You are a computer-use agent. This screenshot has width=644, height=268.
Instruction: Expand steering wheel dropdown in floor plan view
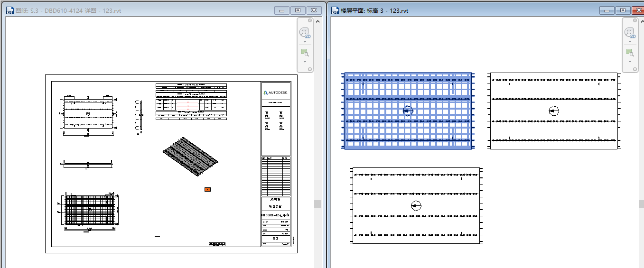630,42
